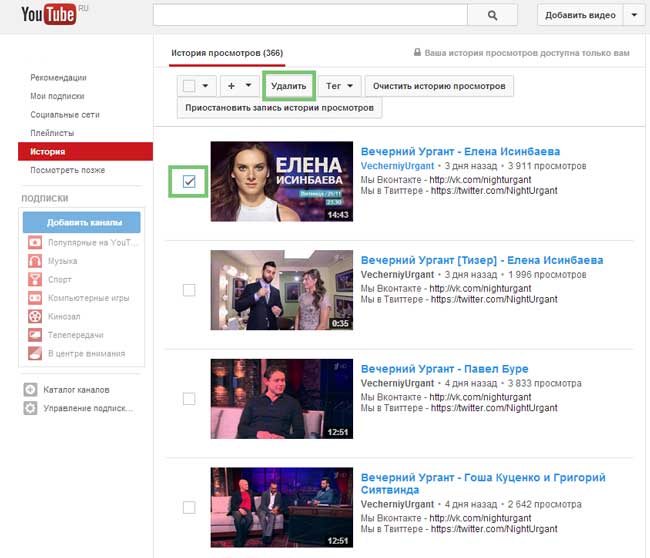The height and width of the screenshot is (558, 650).
Task: Open title Вечерний Ургант - Гоша Куценко
Action: pyautogui.click(x=483, y=483)
